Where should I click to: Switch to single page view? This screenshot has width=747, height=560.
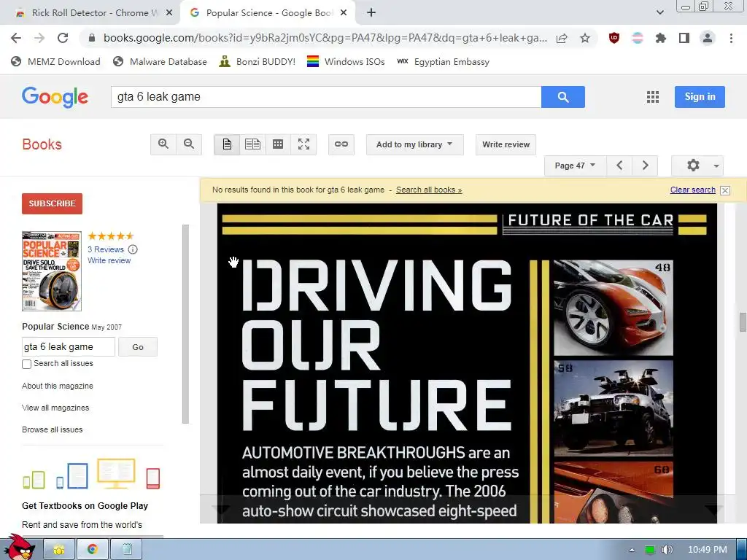pyautogui.click(x=227, y=144)
